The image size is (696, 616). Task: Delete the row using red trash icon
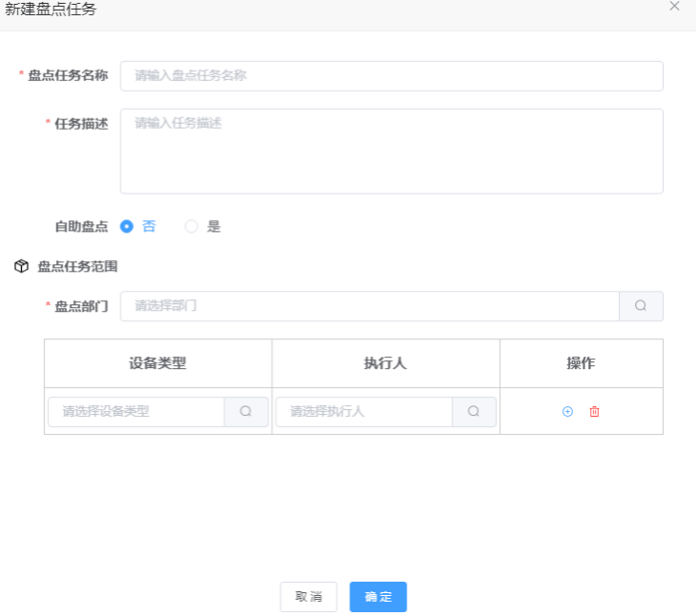coord(594,411)
